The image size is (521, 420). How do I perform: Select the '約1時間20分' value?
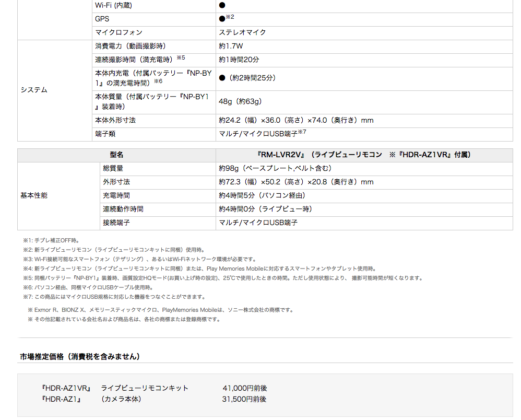(x=239, y=60)
